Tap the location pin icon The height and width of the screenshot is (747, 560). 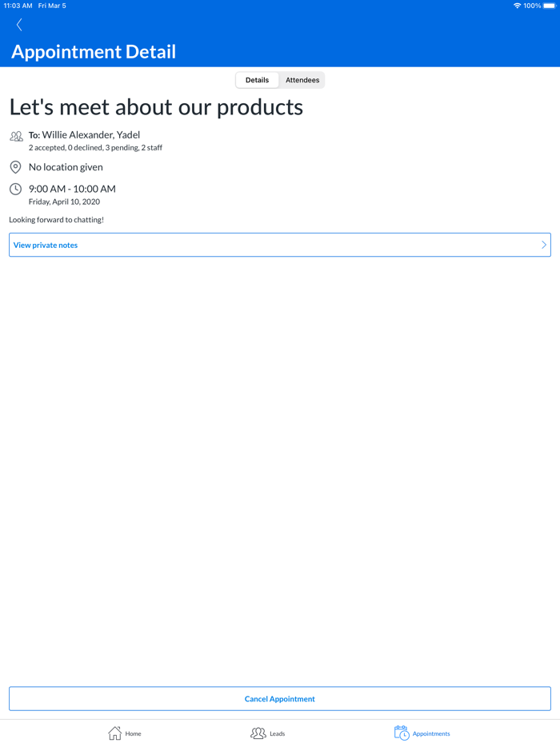pyautogui.click(x=15, y=166)
